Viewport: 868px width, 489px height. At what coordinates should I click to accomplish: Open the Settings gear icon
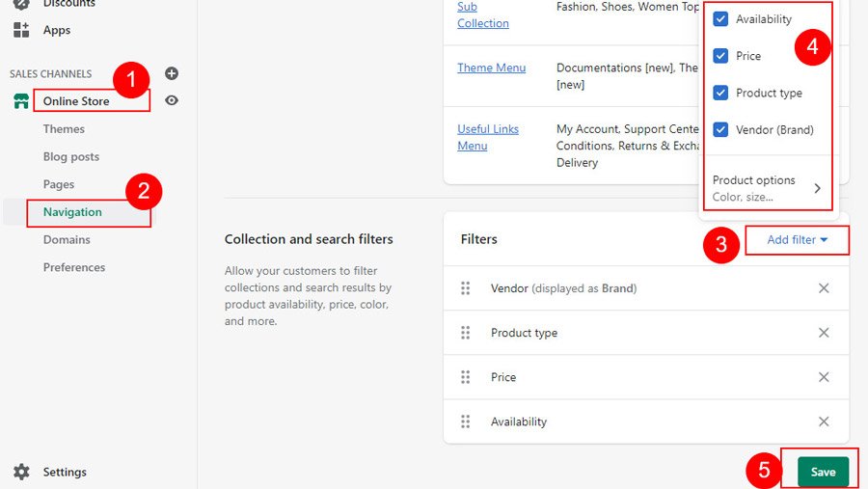click(x=21, y=472)
